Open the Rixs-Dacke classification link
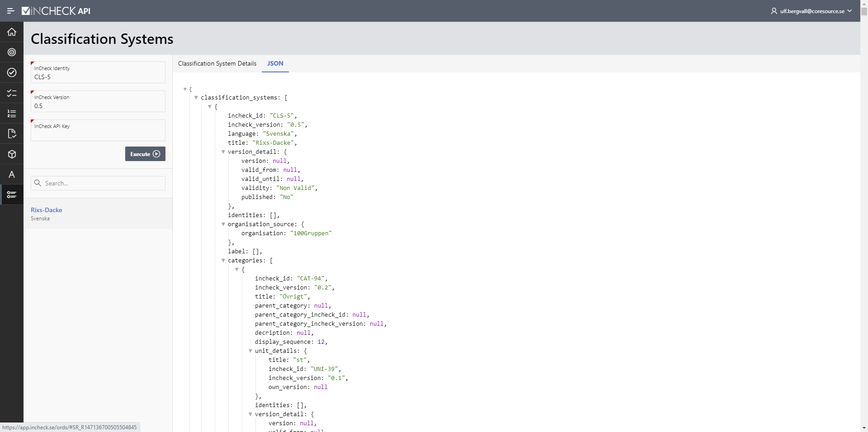Viewport: 868px width, 432px height. (47, 210)
